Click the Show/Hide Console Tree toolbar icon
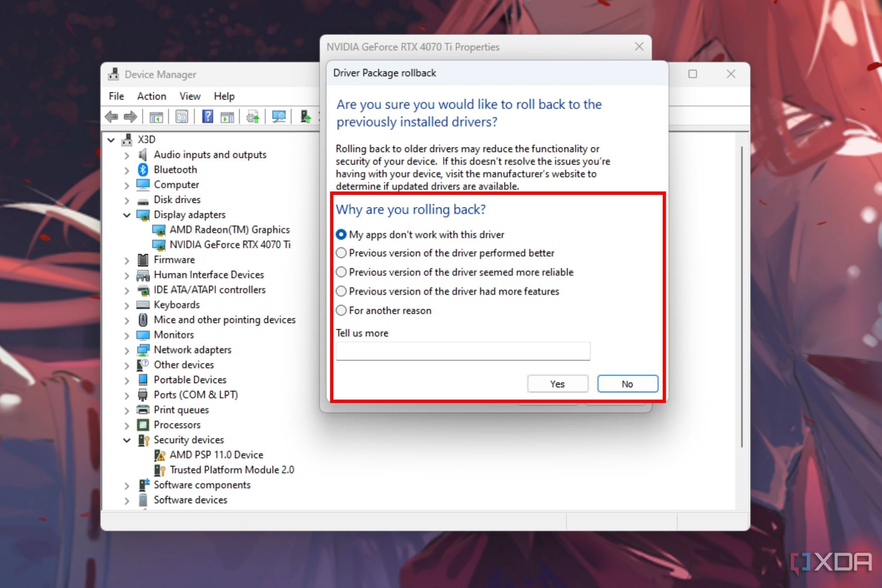882x588 pixels. [x=156, y=117]
